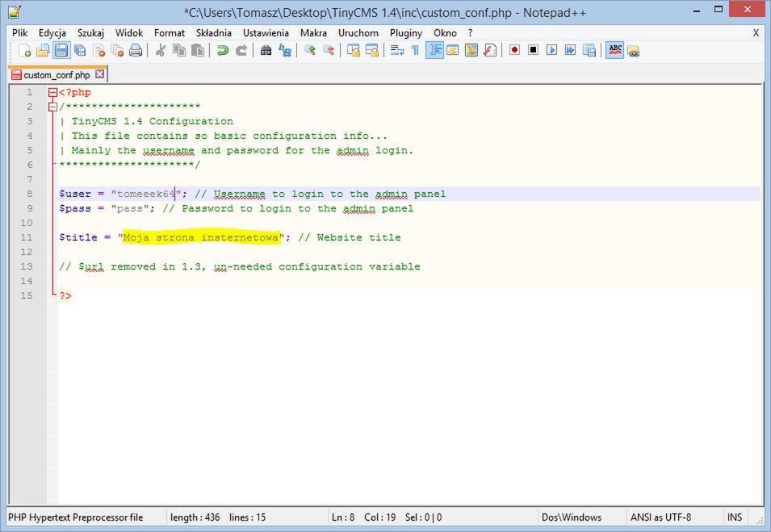Select the custom_conf.php tab
Viewport: 771px width, 532px height.
pos(57,75)
